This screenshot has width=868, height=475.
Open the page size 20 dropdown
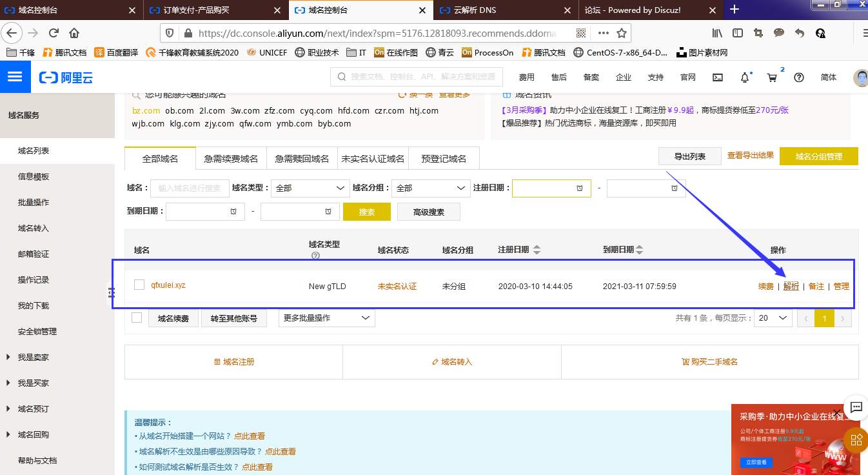[x=773, y=318]
